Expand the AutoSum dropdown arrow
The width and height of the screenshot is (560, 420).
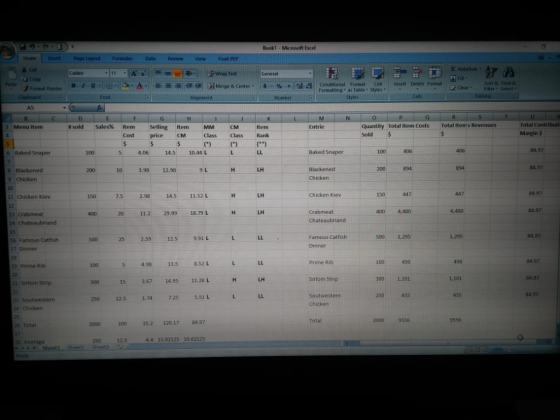(x=480, y=69)
